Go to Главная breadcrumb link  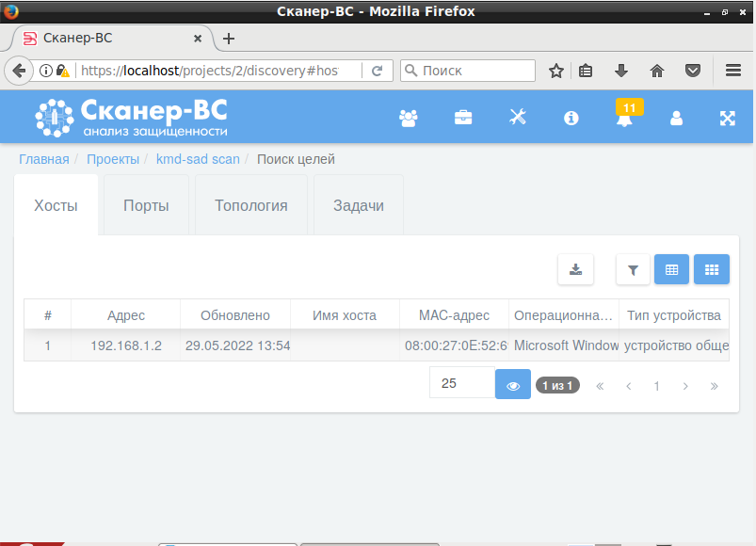[44, 159]
